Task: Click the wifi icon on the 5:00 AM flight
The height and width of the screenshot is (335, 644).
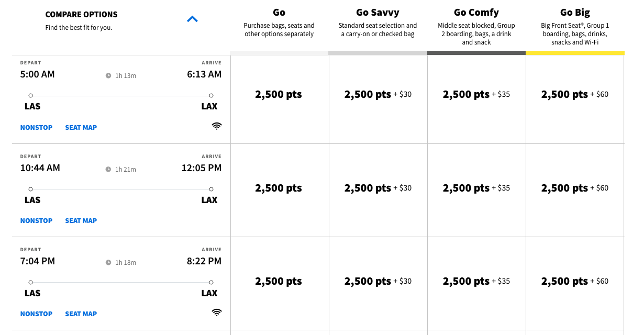Action: point(216,126)
